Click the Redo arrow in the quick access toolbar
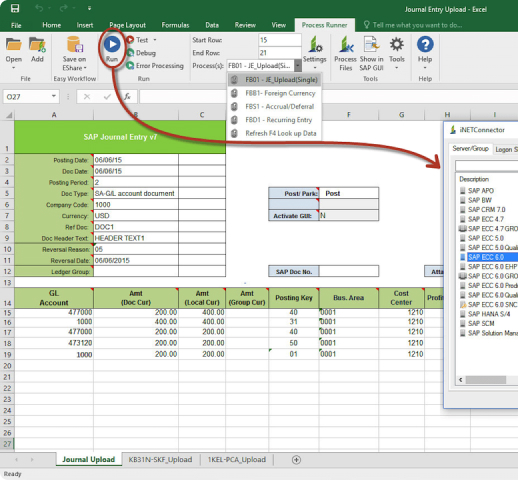The image size is (518, 480). click(x=64, y=8)
